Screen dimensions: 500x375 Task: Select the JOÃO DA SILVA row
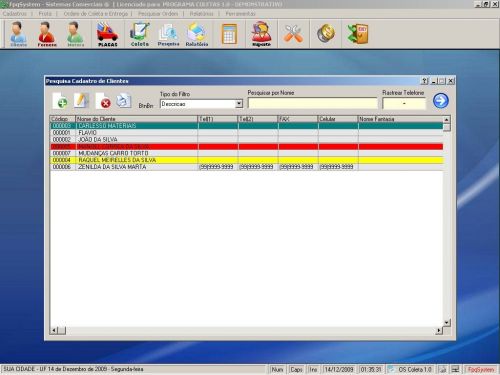click(x=246, y=140)
